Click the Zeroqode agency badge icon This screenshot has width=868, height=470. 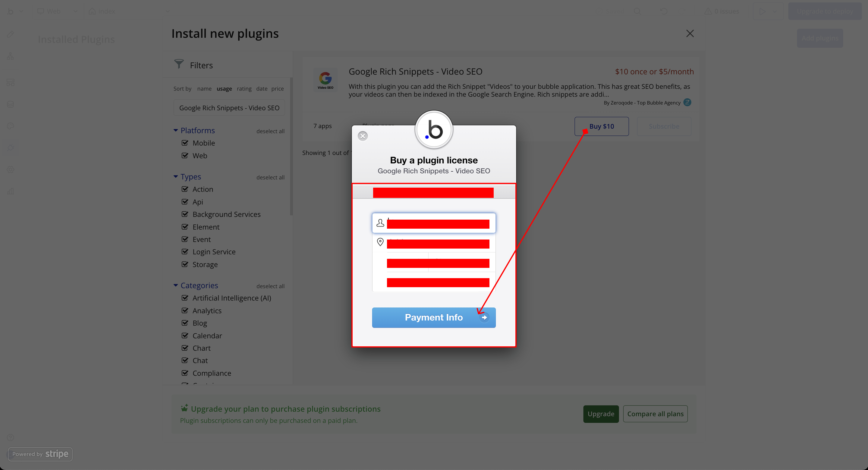tap(687, 102)
